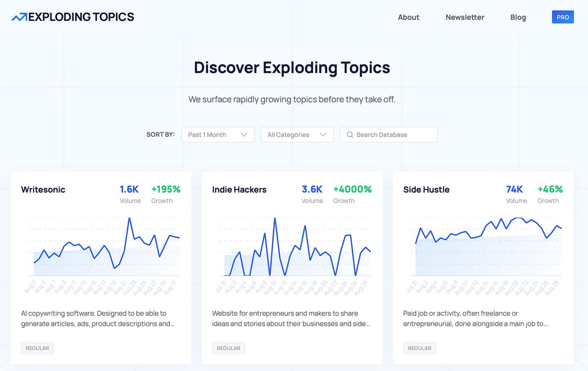This screenshot has height=371, width=588.
Task: Click the 1.6K volume value
Action: (x=129, y=189)
